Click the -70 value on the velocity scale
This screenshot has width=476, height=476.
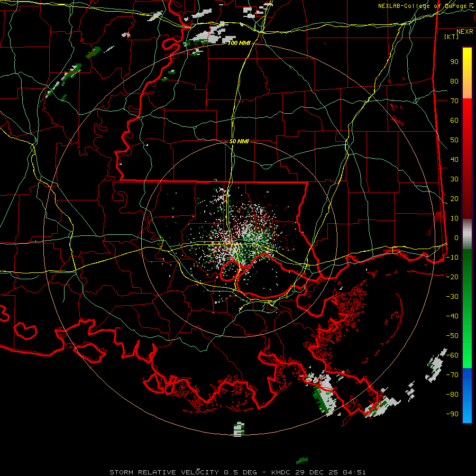pos(452,375)
